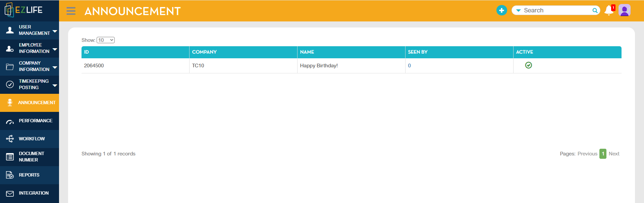The height and width of the screenshot is (203, 644).
Task: Open the Show rows dropdown
Action: click(106, 40)
